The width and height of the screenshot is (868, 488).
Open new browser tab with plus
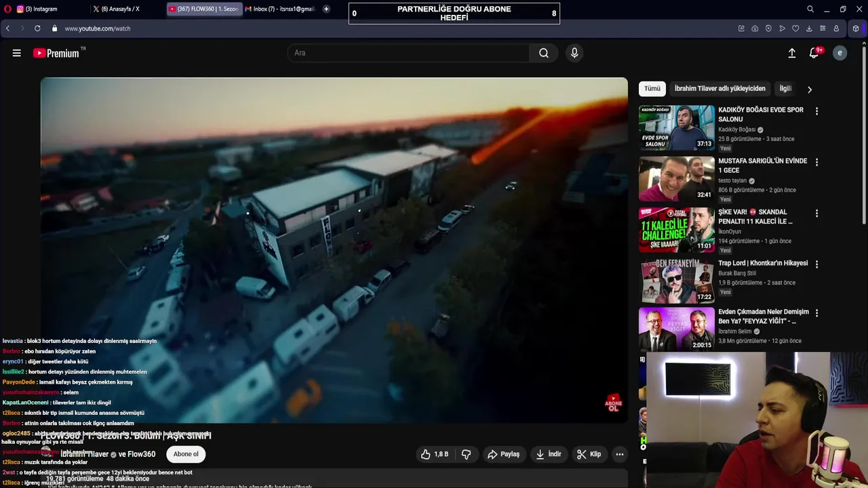326,9
